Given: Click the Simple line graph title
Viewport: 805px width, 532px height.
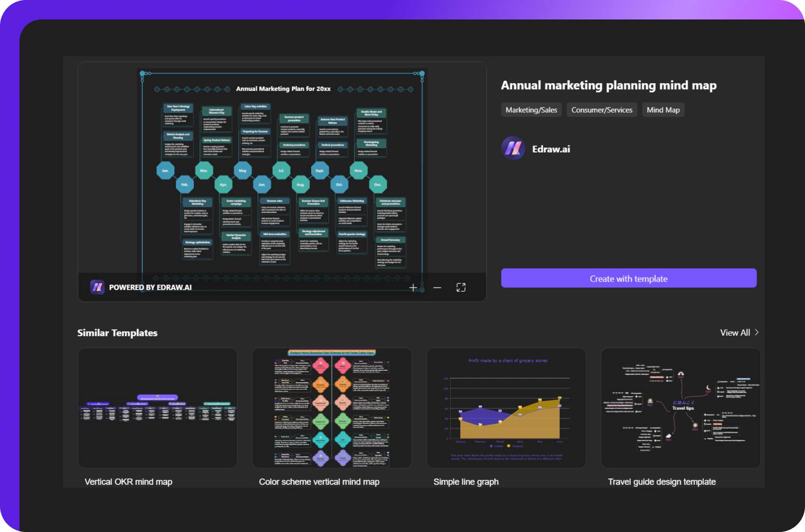Looking at the screenshot, I should click(466, 482).
